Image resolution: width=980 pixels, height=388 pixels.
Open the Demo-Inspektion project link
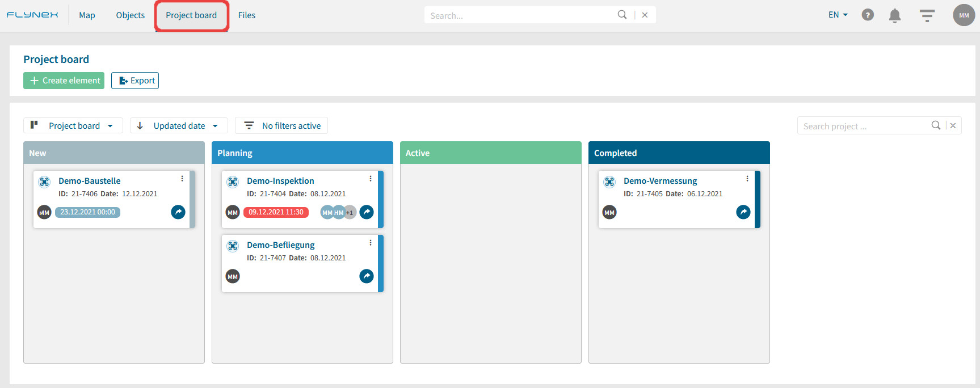280,181
